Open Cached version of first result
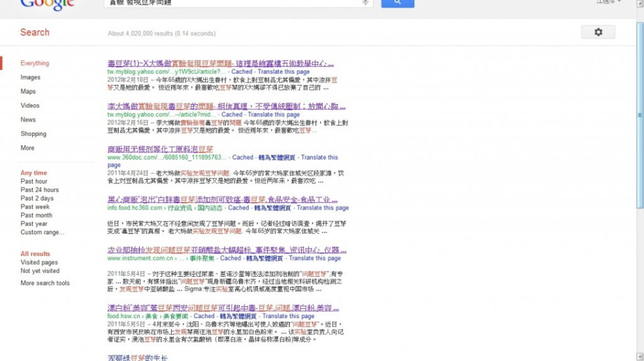Image resolution: width=644 pixels, height=361 pixels. 242,72
